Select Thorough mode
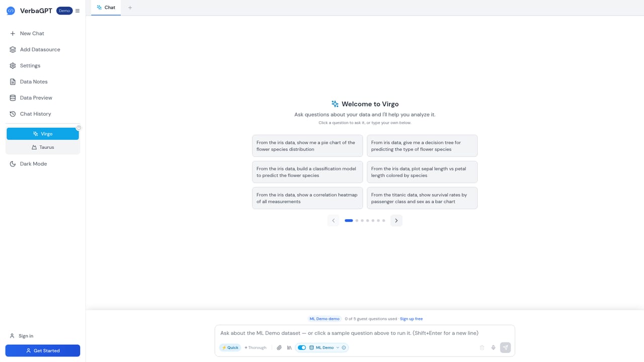 (256, 347)
